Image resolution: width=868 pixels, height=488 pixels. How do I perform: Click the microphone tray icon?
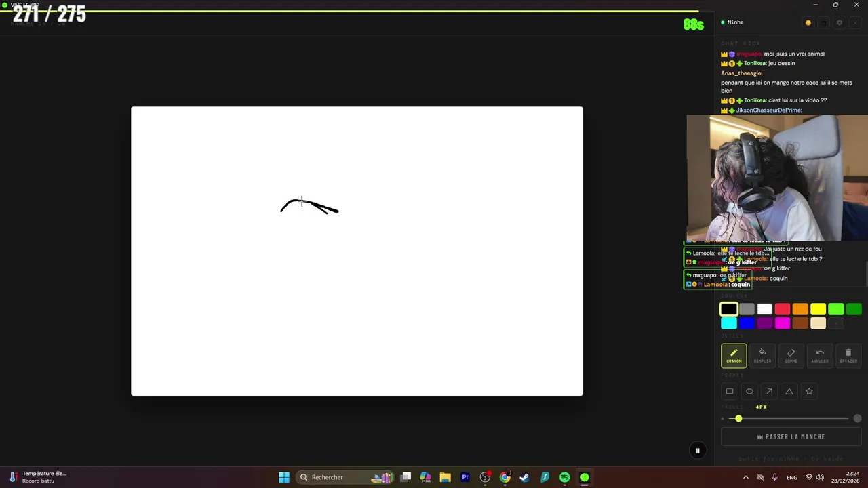tap(775, 477)
